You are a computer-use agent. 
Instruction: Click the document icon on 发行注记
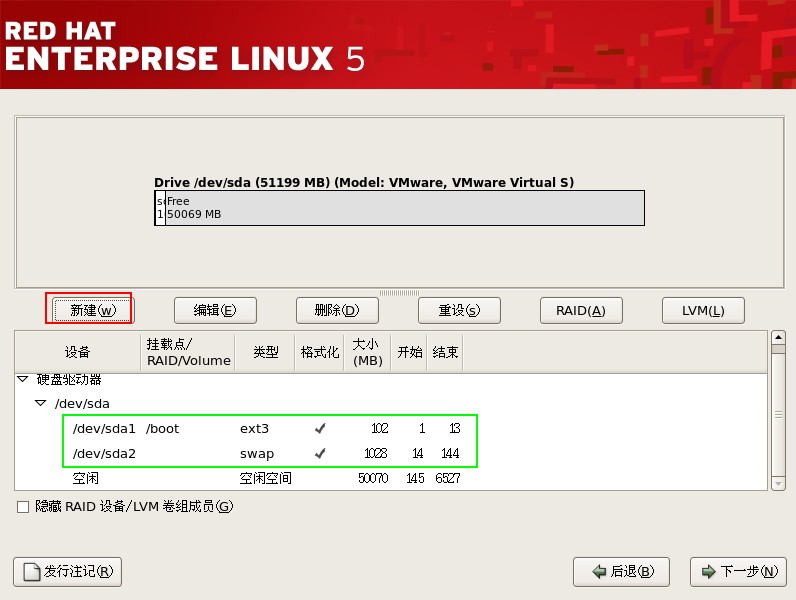(32, 572)
